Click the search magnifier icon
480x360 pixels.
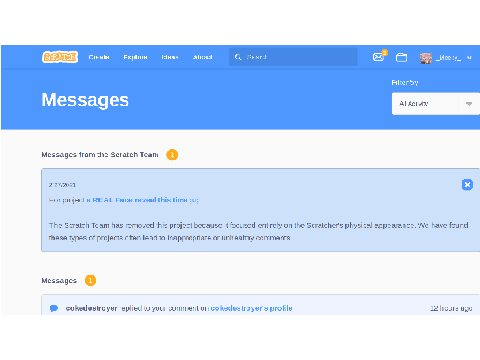pyautogui.click(x=238, y=57)
